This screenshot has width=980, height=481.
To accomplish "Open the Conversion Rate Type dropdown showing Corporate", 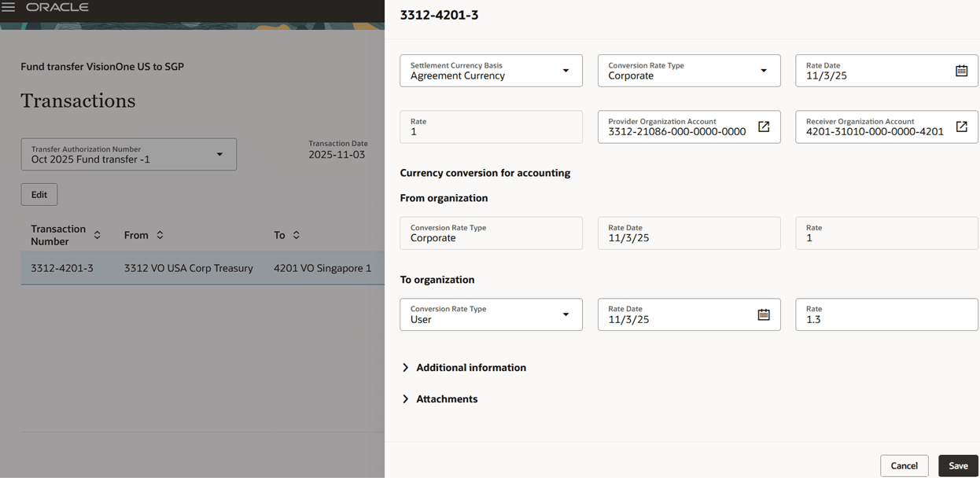I will coord(764,70).
